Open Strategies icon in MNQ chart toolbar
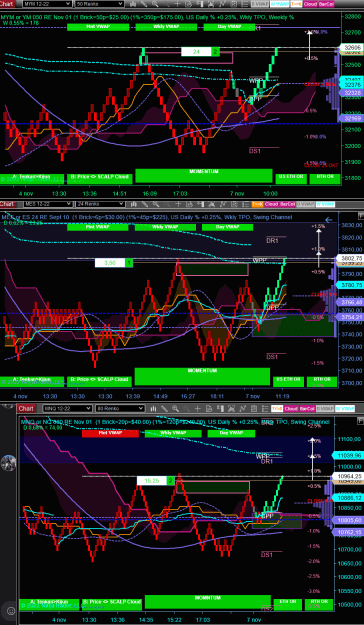Image resolution: width=364 pixels, height=625 pixels. click(254, 409)
